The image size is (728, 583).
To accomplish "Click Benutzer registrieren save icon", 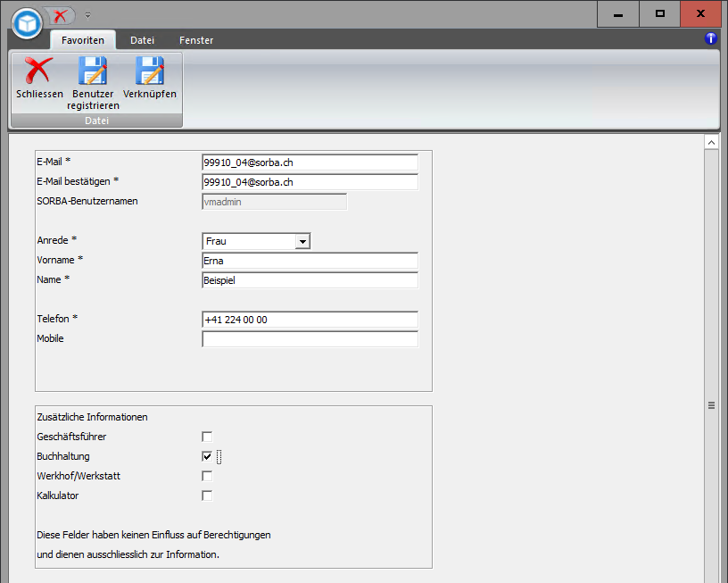I will [x=93, y=71].
